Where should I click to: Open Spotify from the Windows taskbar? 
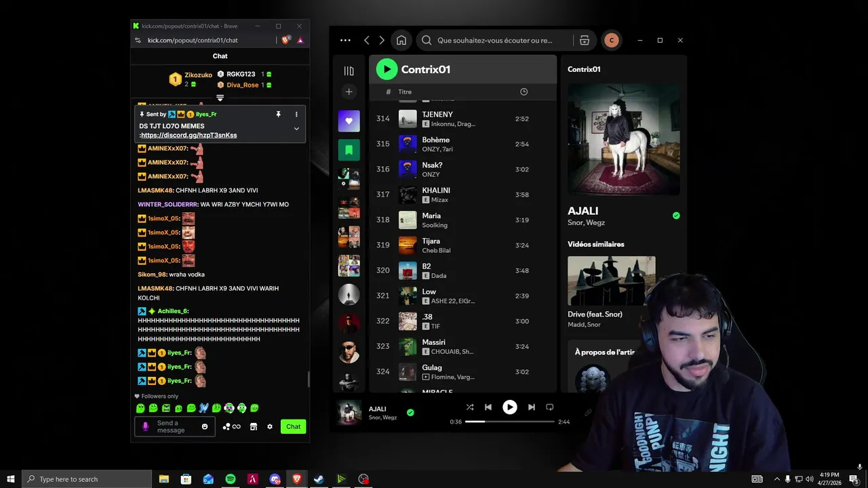point(231,479)
